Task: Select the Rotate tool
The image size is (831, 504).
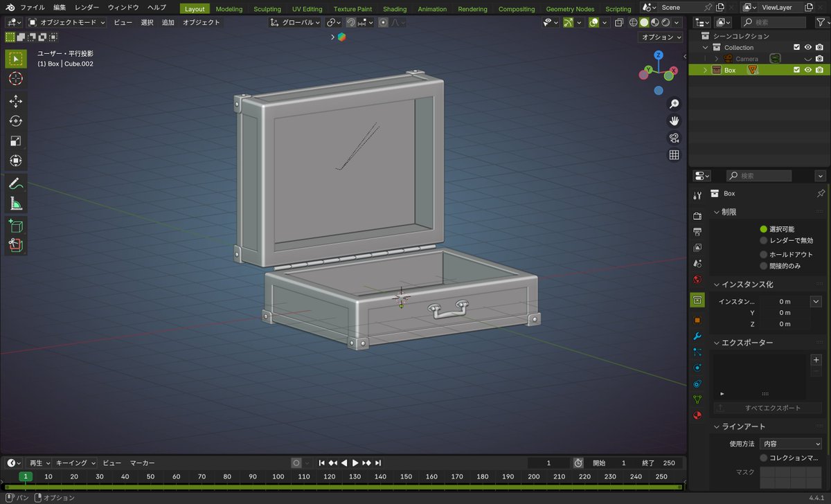Action: tap(16, 121)
